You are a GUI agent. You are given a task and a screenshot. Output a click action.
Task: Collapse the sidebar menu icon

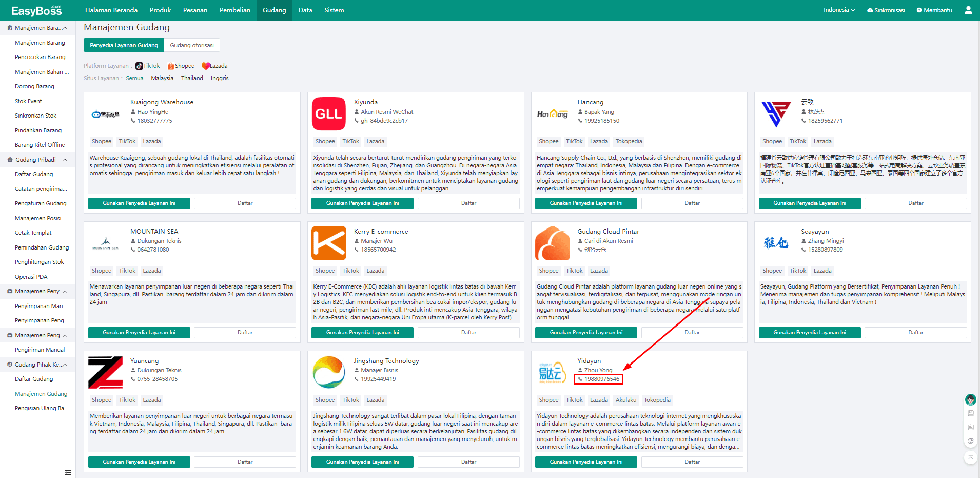coord(68,472)
